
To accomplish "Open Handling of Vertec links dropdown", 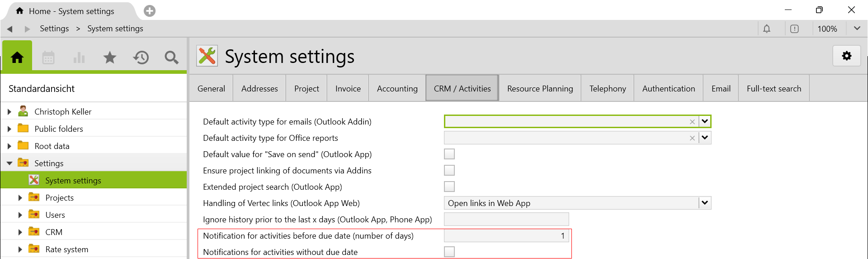I will click(x=705, y=203).
